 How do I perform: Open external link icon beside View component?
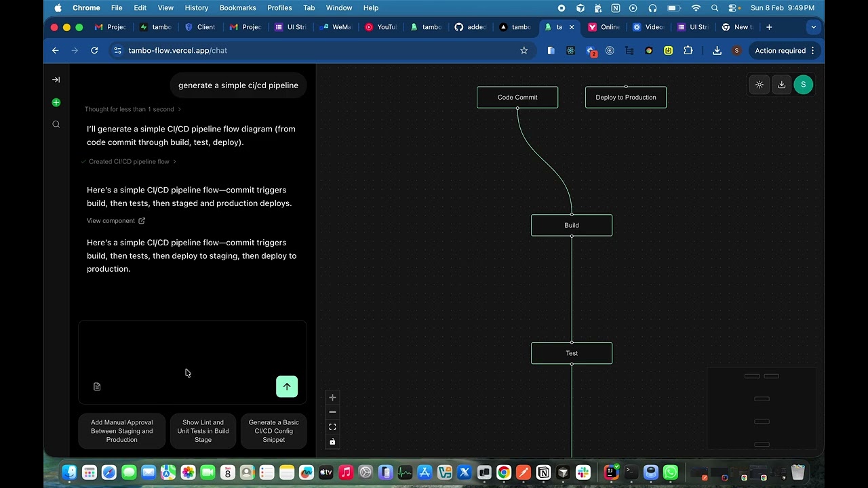click(x=142, y=221)
